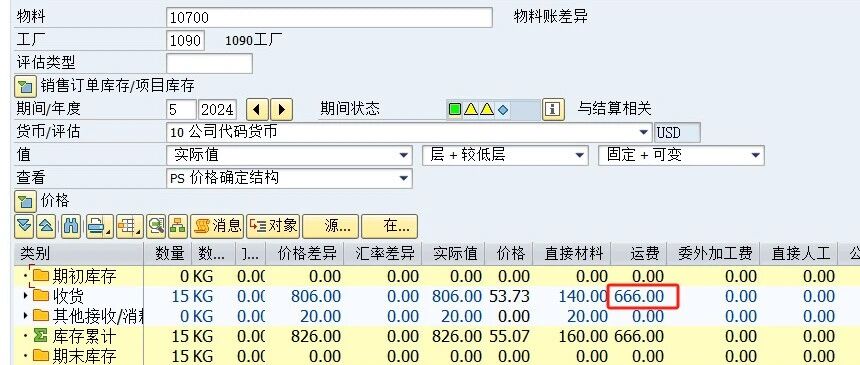Click the 库存累计 price 55.07 cell

point(510,336)
